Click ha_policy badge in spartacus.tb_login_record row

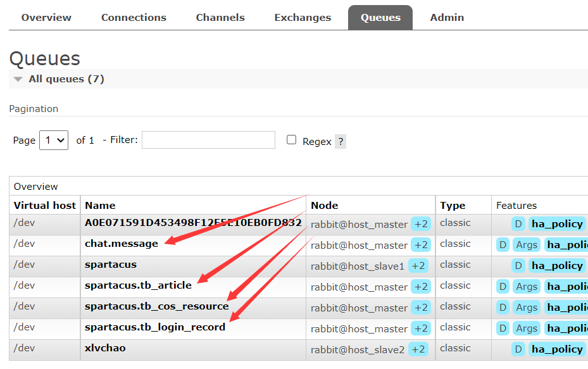click(x=566, y=328)
